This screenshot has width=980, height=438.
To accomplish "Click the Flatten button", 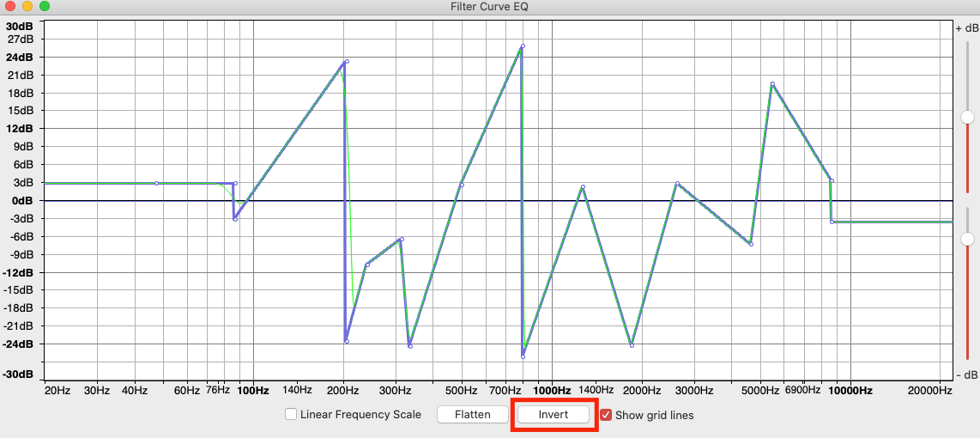I will pos(473,414).
